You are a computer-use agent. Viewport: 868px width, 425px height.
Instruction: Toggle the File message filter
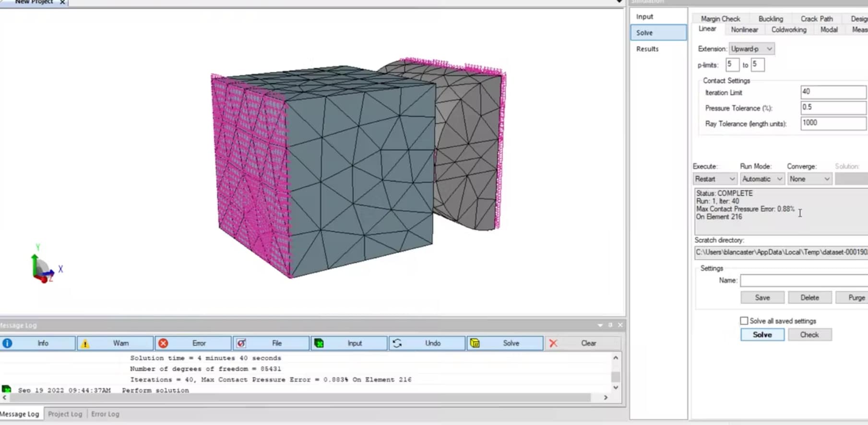point(271,343)
